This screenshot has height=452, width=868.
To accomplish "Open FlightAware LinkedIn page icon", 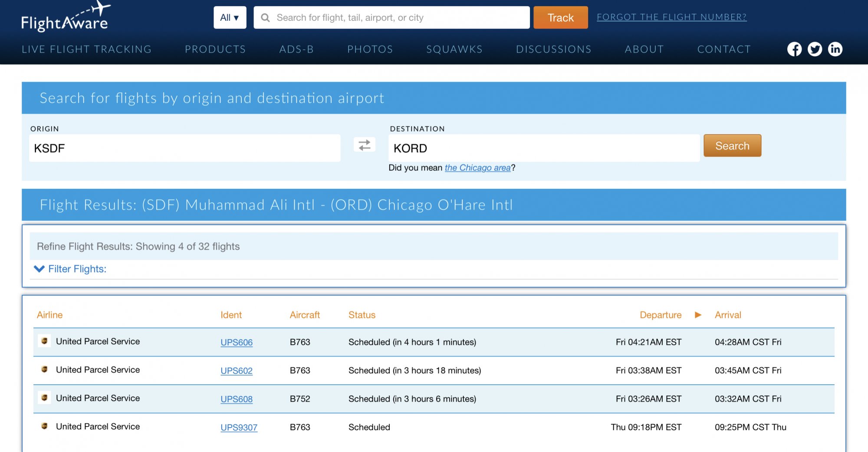I will pyautogui.click(x=835, y=49).
